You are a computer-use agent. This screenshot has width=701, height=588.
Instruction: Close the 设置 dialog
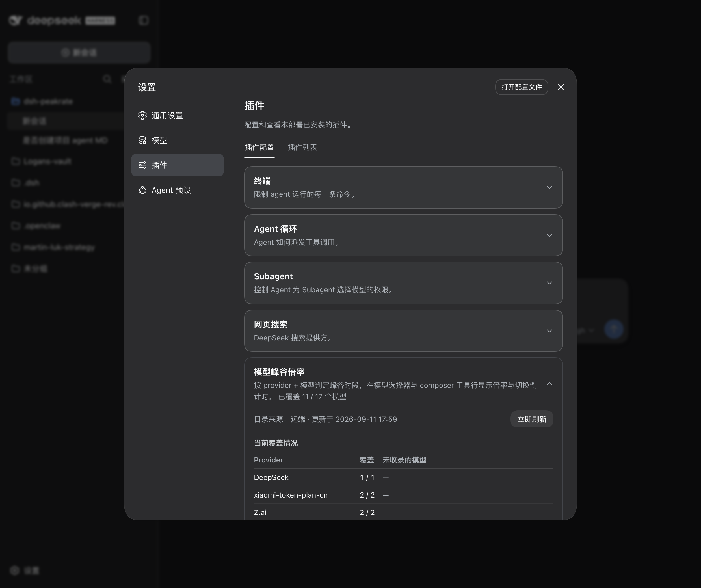coord(561,87)
